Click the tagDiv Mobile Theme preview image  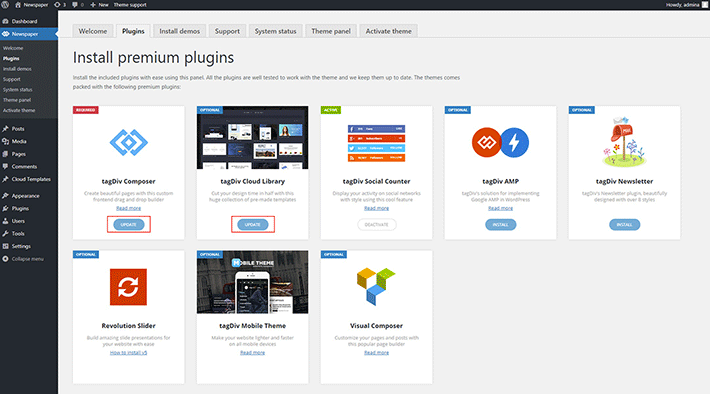point(253,282)
